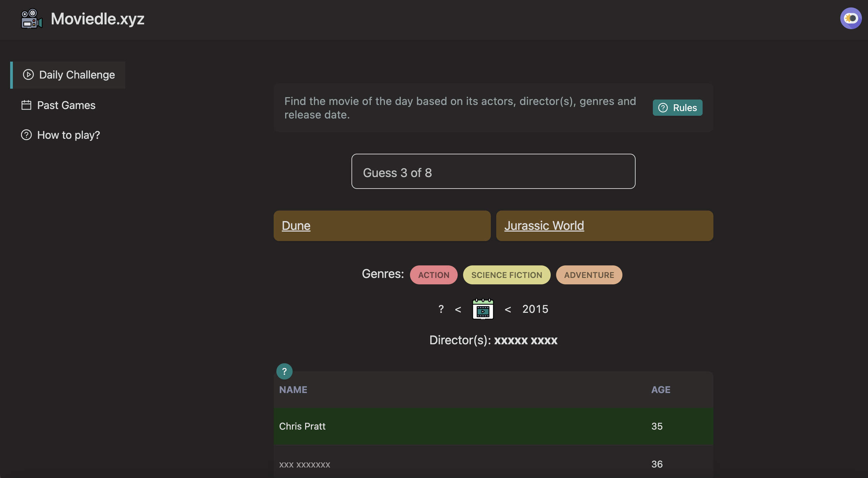The width and height of the screenshot is (868, 478).
Task: Click the hidden actor name xxx xxxxxxx
Action: click(x=304, y=464)
